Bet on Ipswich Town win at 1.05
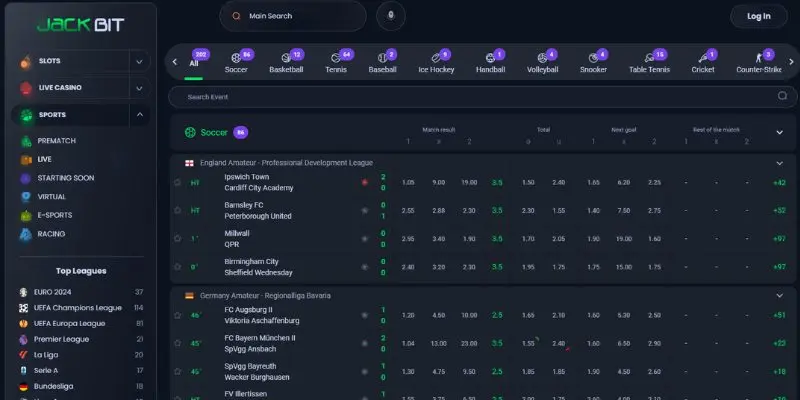 [x=408, y=183]
